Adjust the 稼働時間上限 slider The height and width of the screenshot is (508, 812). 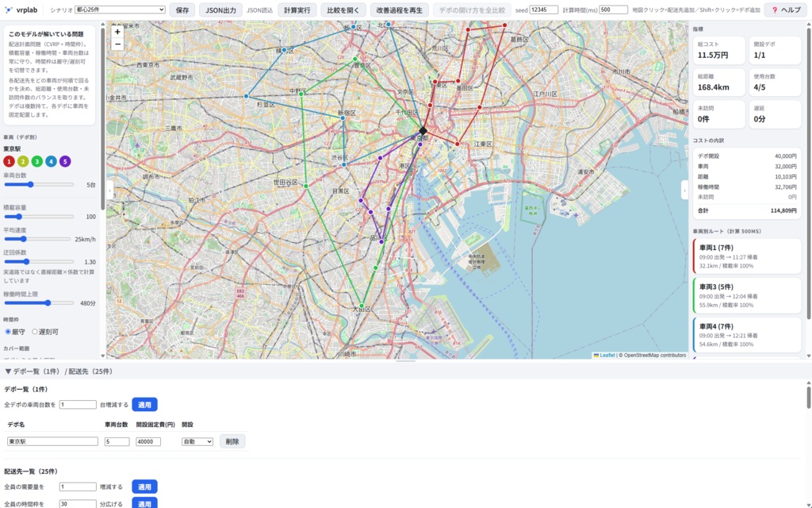coord(39,302)
